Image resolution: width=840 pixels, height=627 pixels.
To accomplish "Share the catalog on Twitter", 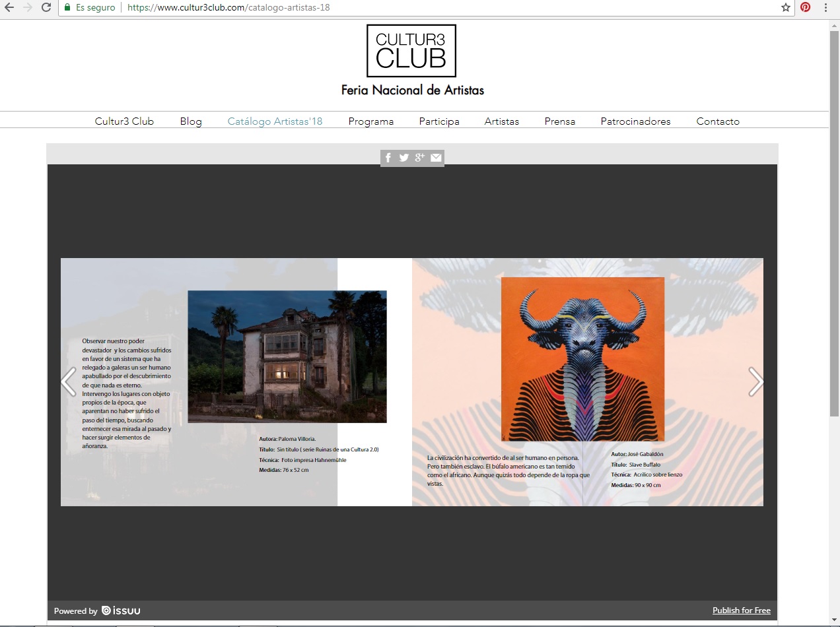I will tap(404, 158).
